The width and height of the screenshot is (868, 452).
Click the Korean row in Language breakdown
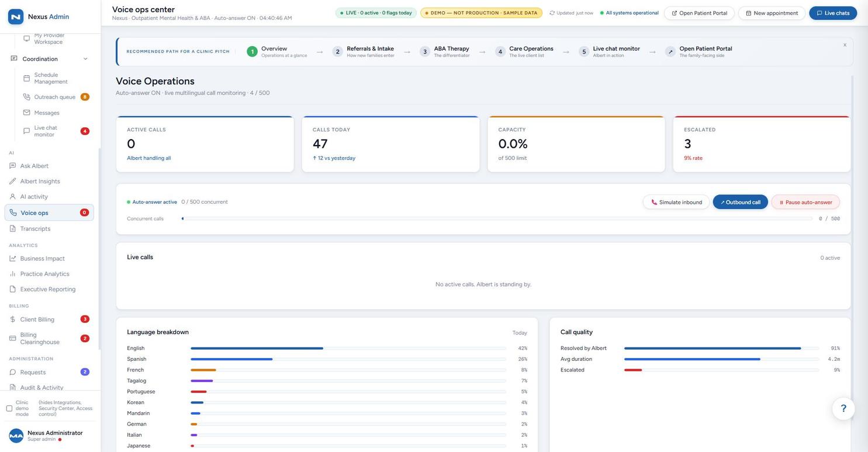coord(327,402)
